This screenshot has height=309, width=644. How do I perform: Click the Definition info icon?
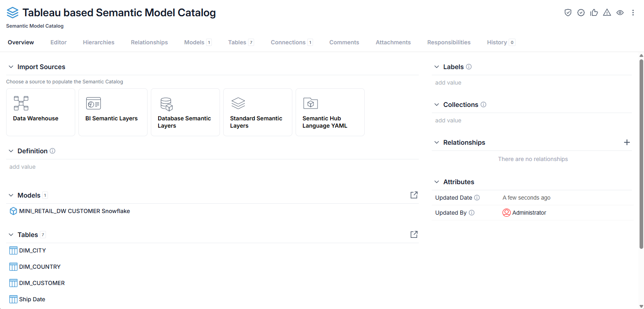(x=52, y=151)
